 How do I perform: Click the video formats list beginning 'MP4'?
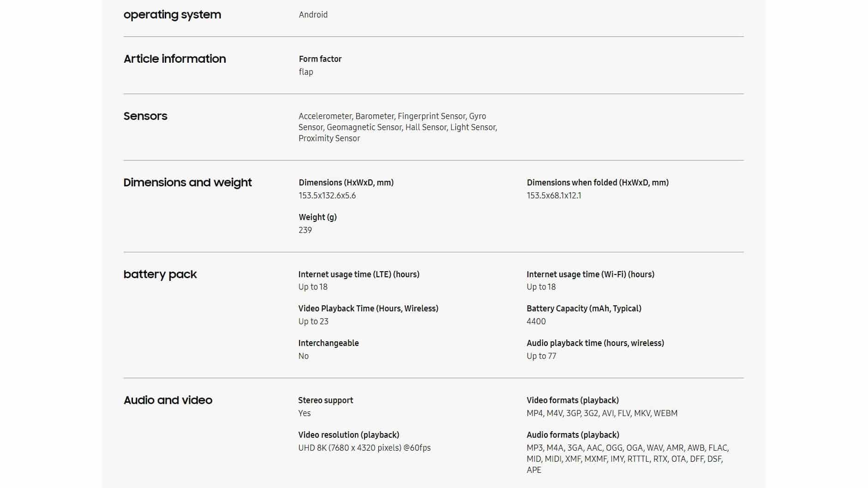coord(602,413)
